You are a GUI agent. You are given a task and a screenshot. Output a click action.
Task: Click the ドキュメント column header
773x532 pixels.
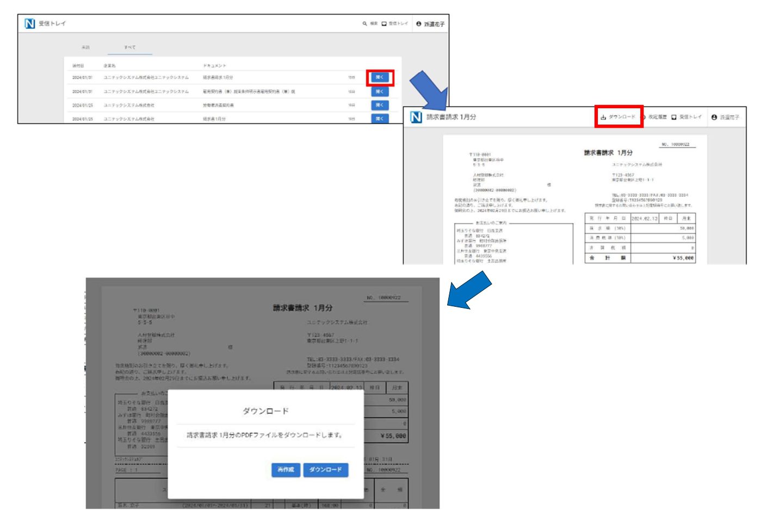(214, 66)
